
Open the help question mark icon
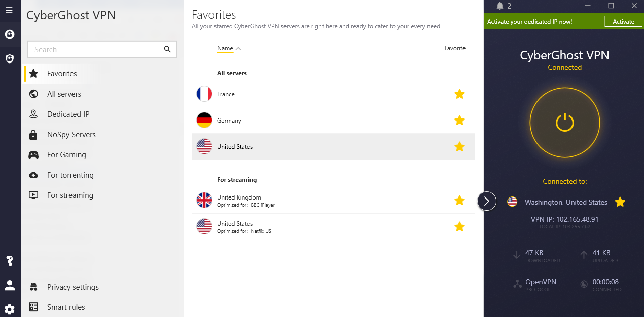pos(9,261)
